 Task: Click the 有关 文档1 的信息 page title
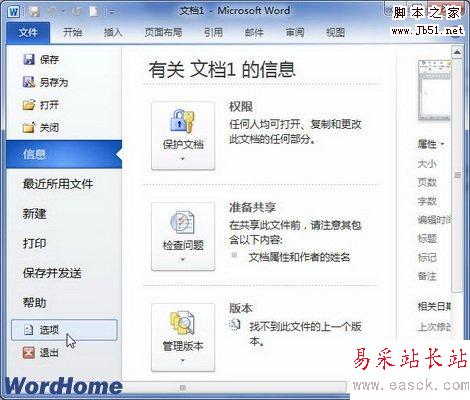[222, 69]
